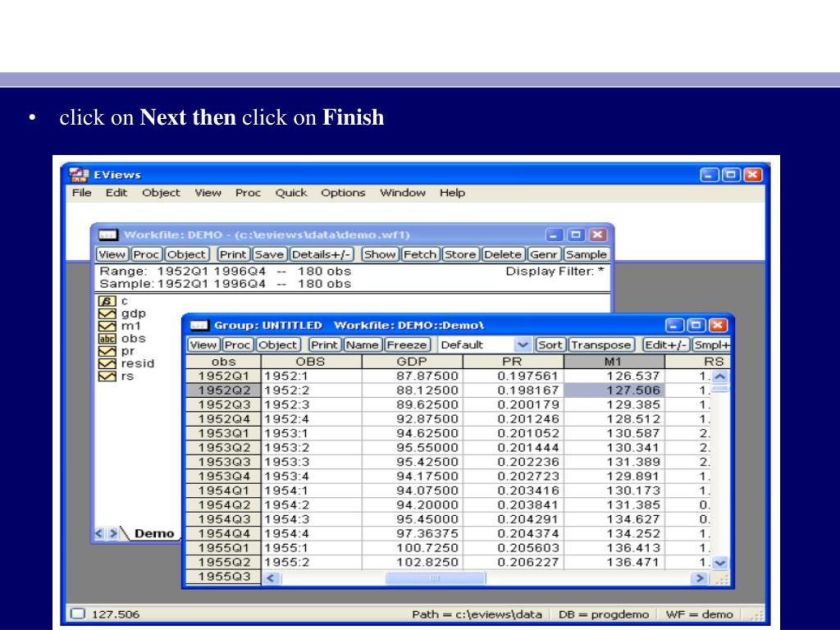Viewport: 840px width, 630px height.
Task: Click Delete button in Workfile toolbar
Action: coord(503,254)
